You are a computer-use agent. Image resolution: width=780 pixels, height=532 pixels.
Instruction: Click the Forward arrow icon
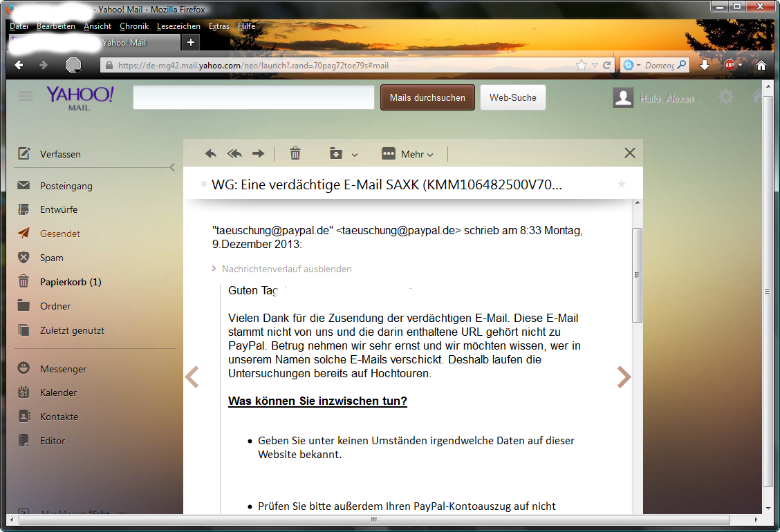[258, 154]
